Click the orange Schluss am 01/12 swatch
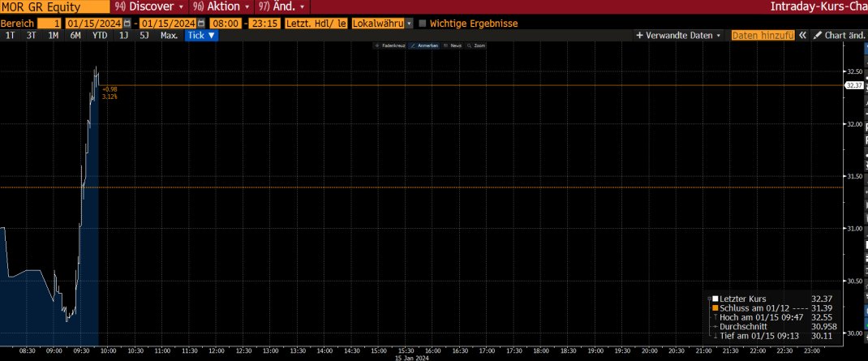 (x=715, y=307)
